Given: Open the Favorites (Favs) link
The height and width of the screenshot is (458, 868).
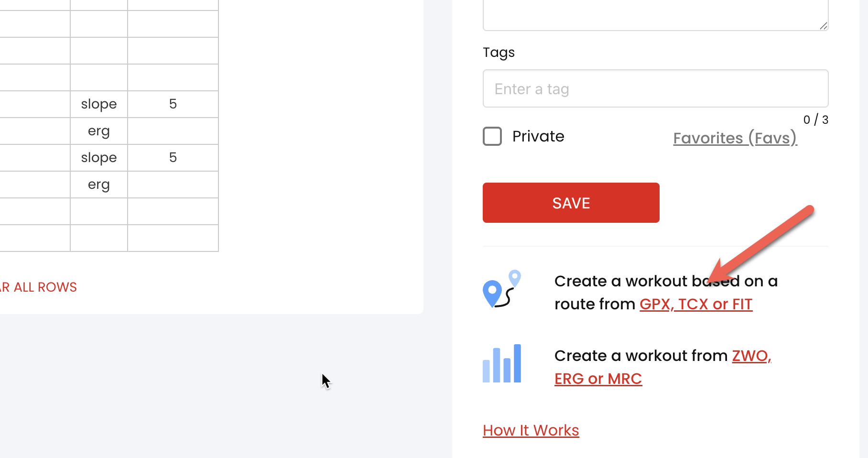Looking at the screenshot, I should 735,138.
